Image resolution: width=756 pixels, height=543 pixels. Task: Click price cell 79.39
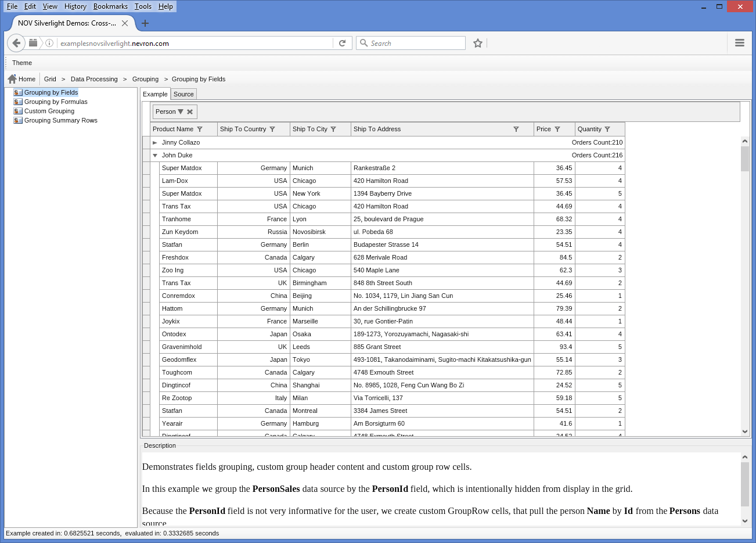point(555,308)
